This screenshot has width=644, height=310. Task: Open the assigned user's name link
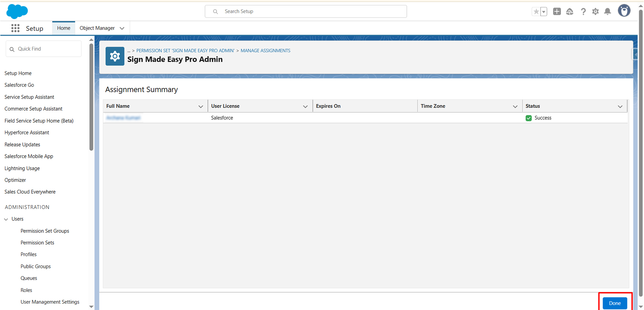[x=123, y=118]
